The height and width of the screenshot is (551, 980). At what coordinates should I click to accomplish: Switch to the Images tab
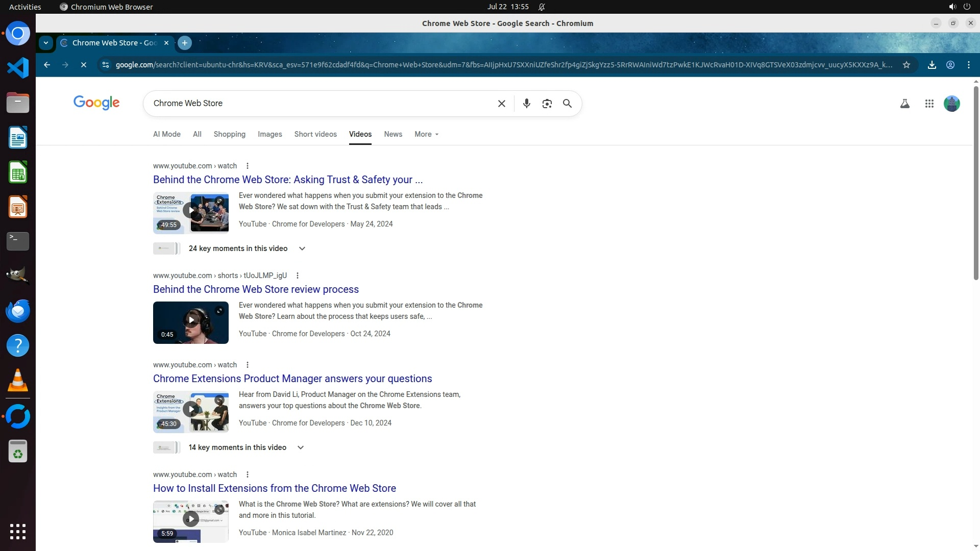click(x=269, y=134)
